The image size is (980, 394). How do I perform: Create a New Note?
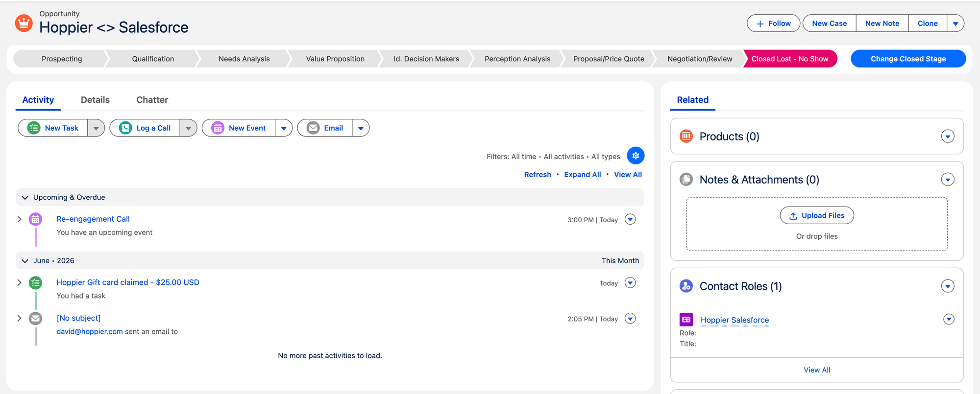click(x=882, y=23)
